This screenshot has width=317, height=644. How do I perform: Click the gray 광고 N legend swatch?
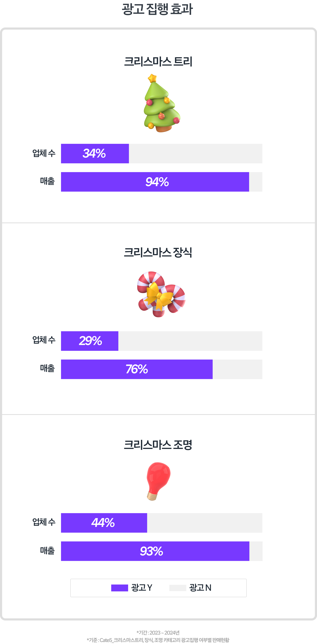click(178, 588)
